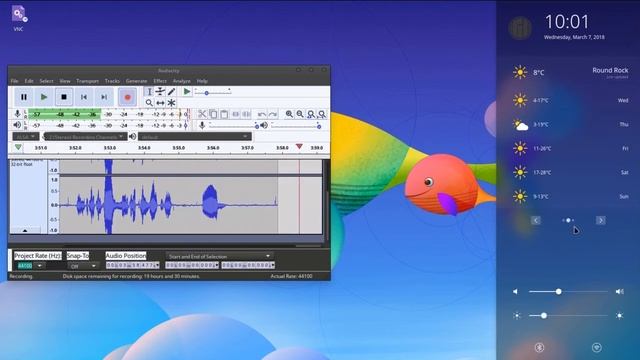Toggle Wi-Fi in the side panel
The image size is (640, 360).
click(597, 347)
